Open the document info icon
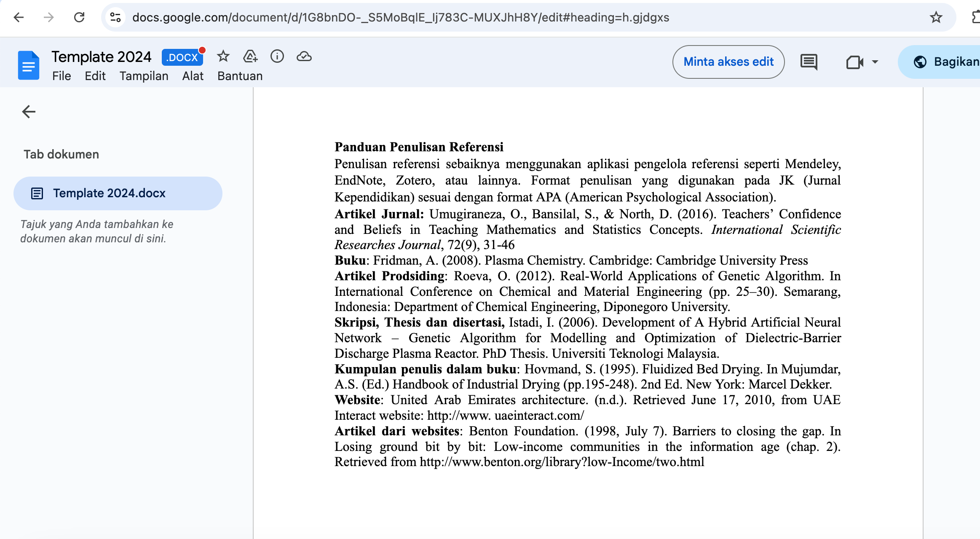 [277, 56]
